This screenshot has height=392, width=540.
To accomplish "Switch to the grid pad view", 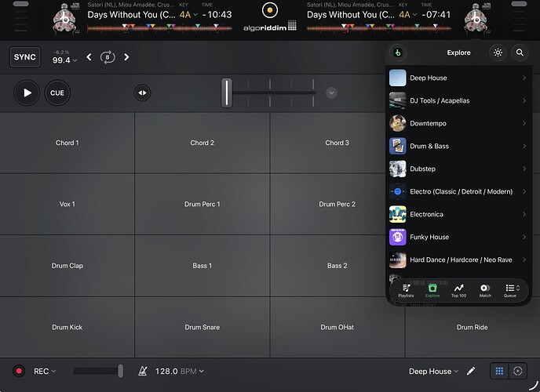I will (498, 371).
